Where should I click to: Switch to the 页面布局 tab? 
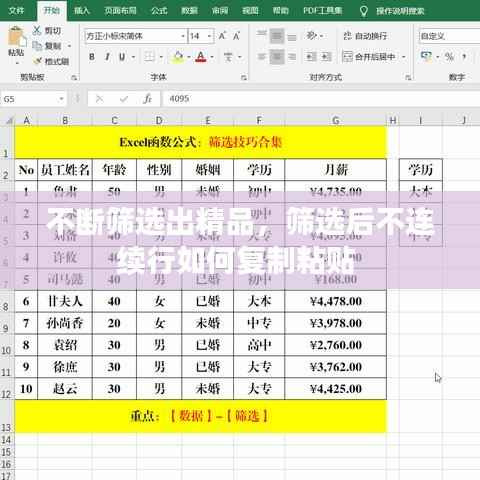click(120, 11)
